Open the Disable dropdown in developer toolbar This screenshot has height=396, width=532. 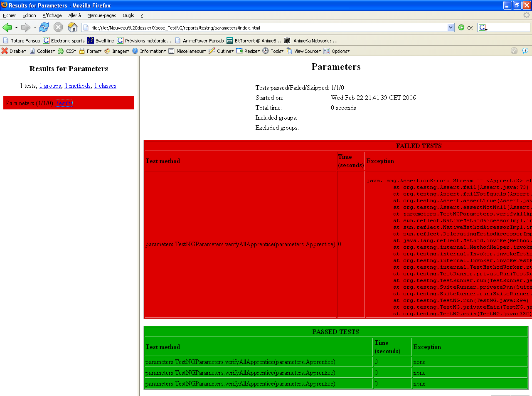[x=14, y=51]
